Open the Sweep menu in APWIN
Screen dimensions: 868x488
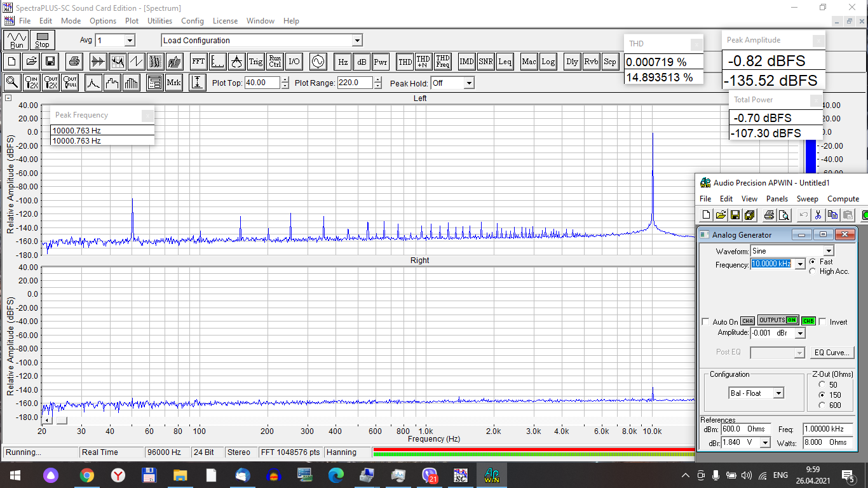807,199
